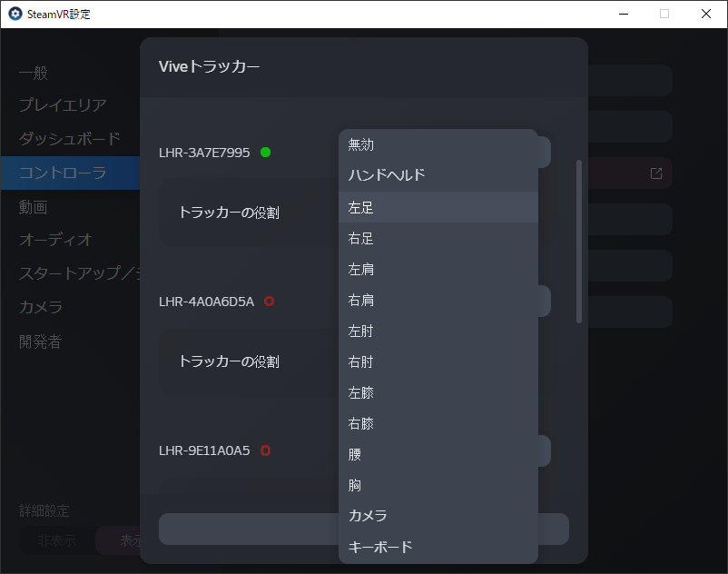The image size is (728, 574).
Task: Click red status indicator of LHR-4A0A6D5A
Action: [270, 301]
